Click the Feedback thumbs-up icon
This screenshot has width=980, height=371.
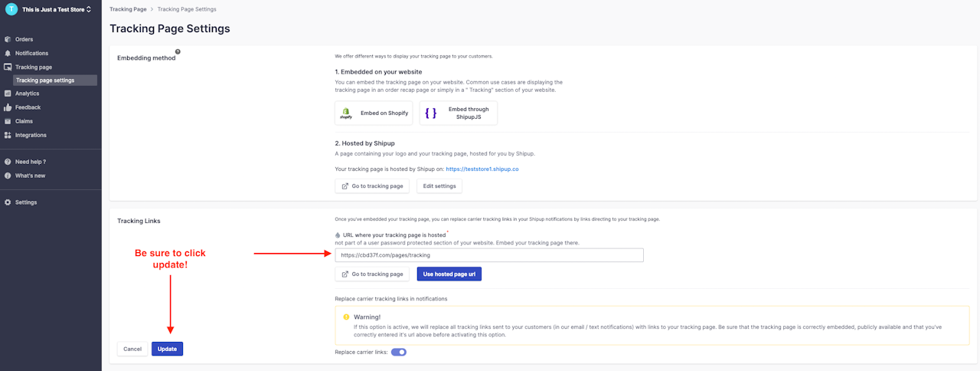(x=8, y=107)
